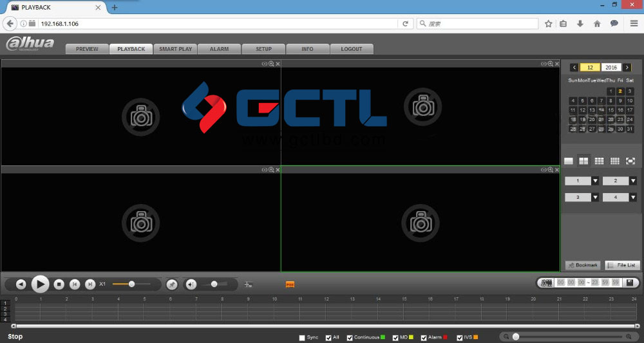Click the year field showing 2016

(611, 68)
